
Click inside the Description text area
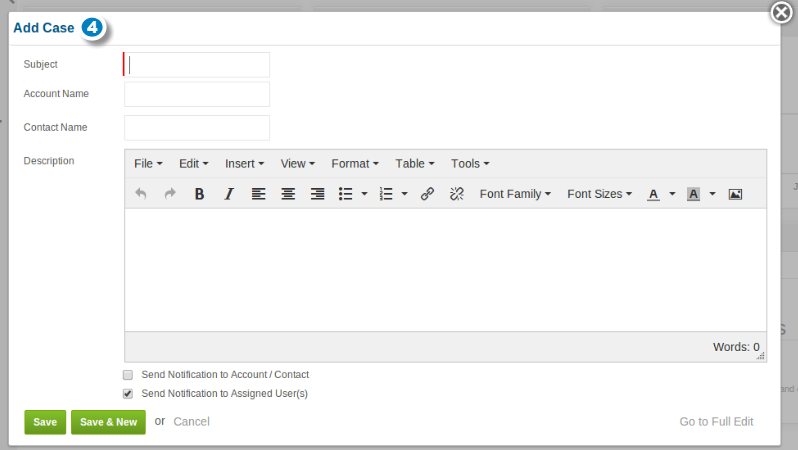445,270
